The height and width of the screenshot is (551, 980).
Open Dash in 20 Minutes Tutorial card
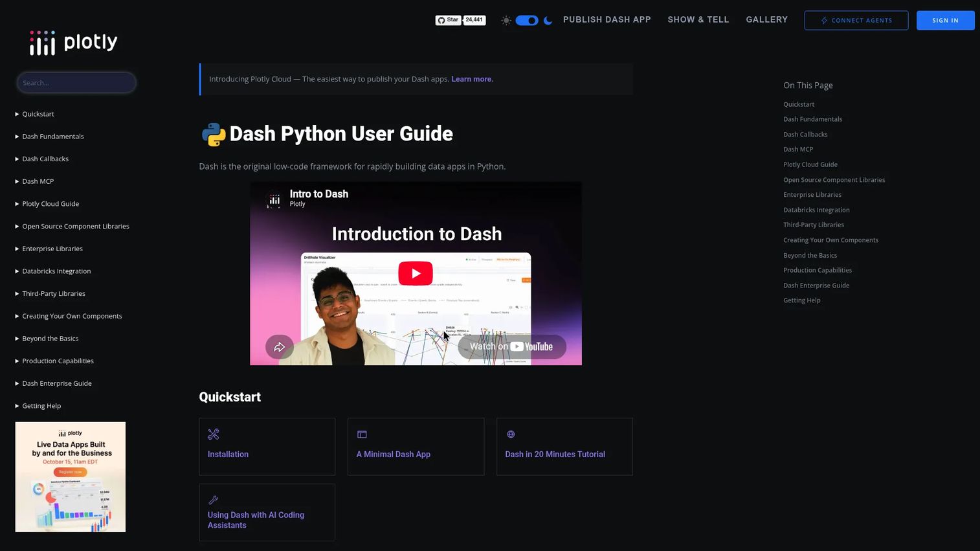point(564,447)
